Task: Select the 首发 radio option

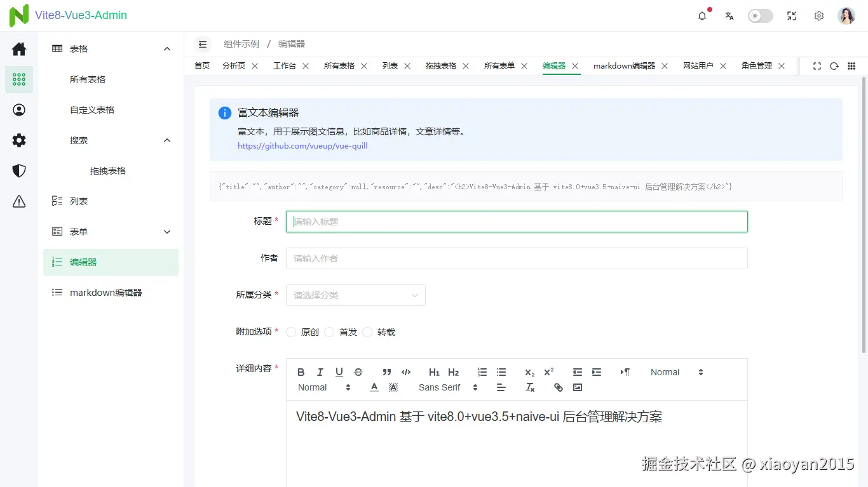Action: [x=341, y=332]
